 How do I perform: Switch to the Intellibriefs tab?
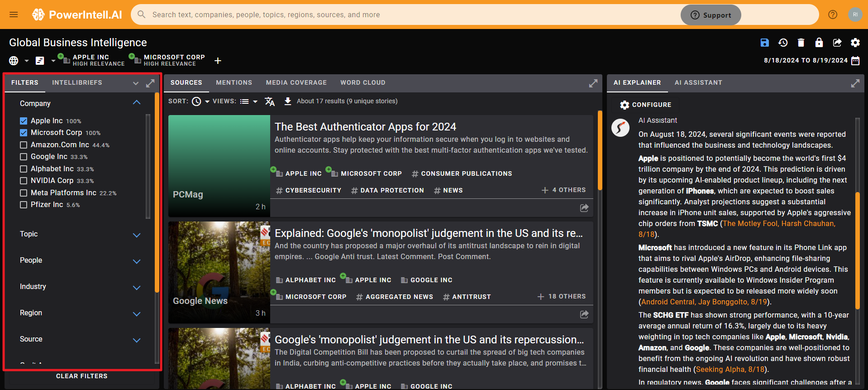77,82
